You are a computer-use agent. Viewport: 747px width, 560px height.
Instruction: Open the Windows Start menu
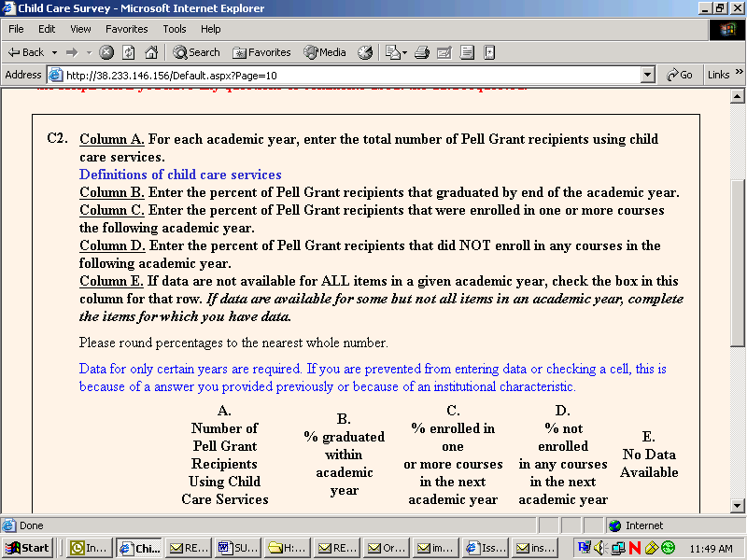(28, 548)
